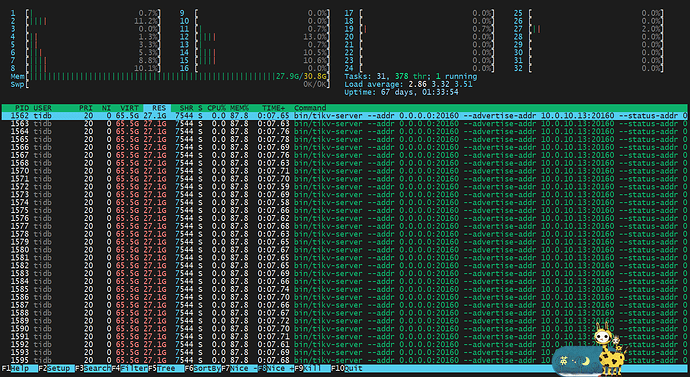Select process row with PID 1580
Screen dimensions: 690x377
pos(345,250)
